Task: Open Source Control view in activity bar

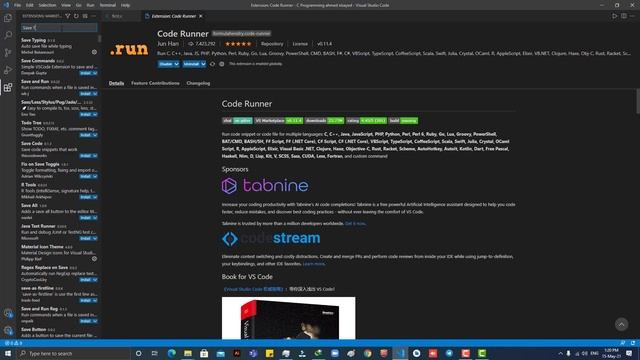Action: pos(8,53)
